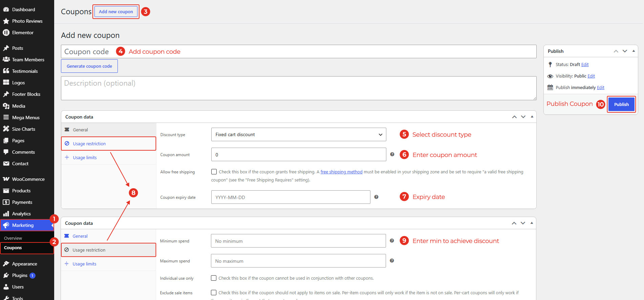Screen dimensions: 644x300
Task: Click the Generate coupon code button
Action: tap(89, 66)
